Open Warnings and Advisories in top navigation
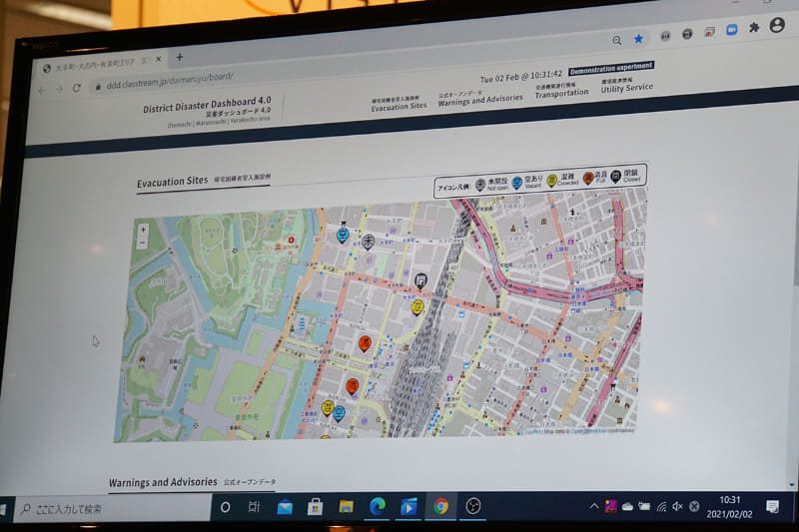 pyautogui.click(x=480, y=98)
